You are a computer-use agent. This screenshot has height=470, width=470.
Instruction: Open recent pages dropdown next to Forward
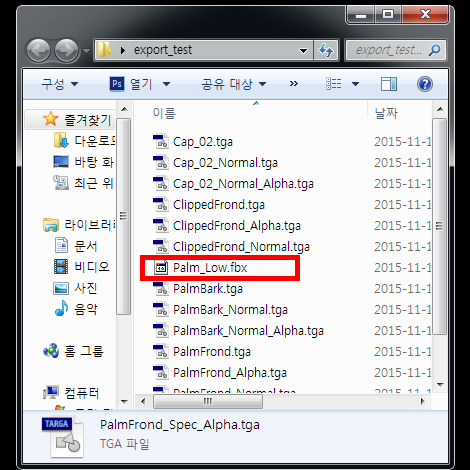click(86, 51)
